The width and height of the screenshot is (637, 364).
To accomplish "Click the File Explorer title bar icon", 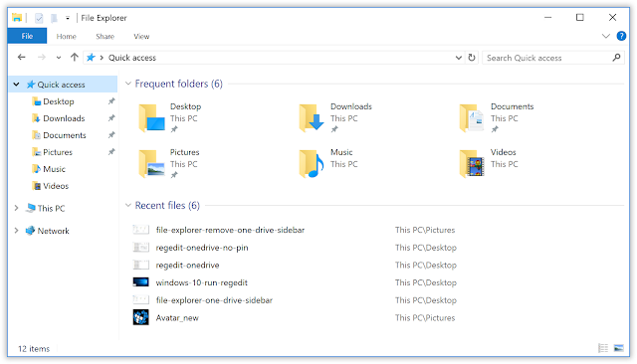I will pos(17,18).
